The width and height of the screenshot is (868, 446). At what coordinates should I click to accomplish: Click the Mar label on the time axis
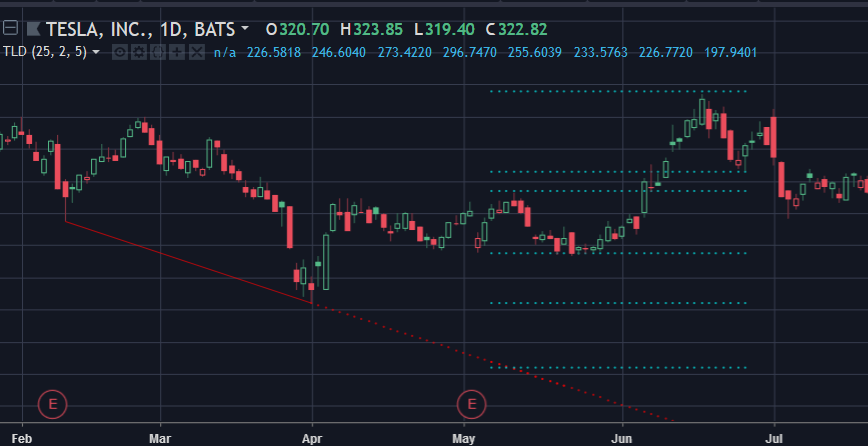pyautogui.click(x=160, y=439)
